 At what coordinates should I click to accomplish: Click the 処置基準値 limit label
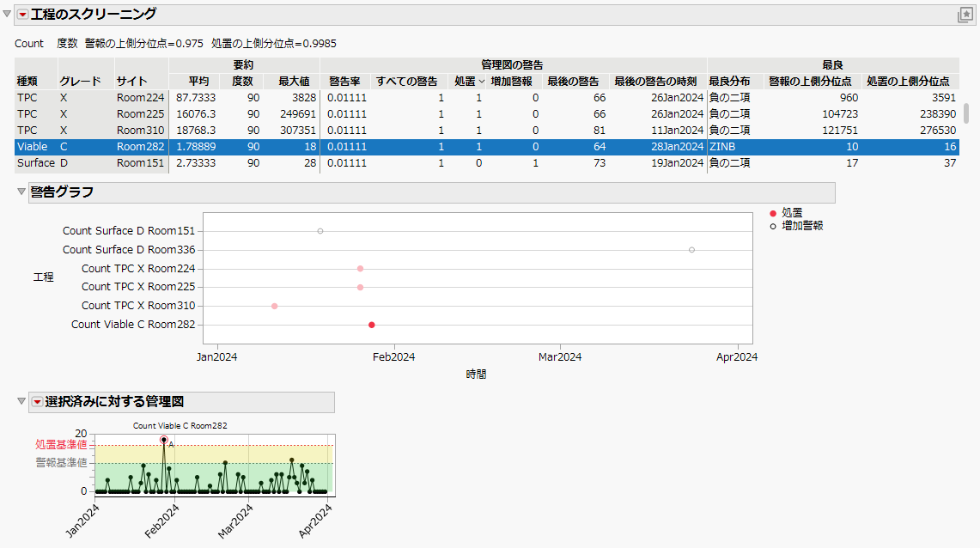pos(61,444)
